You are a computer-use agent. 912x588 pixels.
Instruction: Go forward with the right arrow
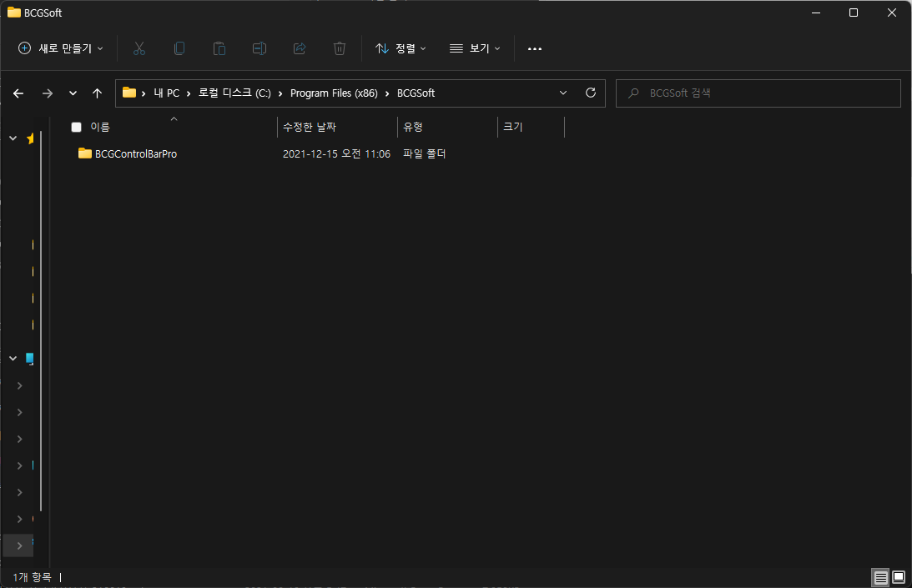(48, 93)
